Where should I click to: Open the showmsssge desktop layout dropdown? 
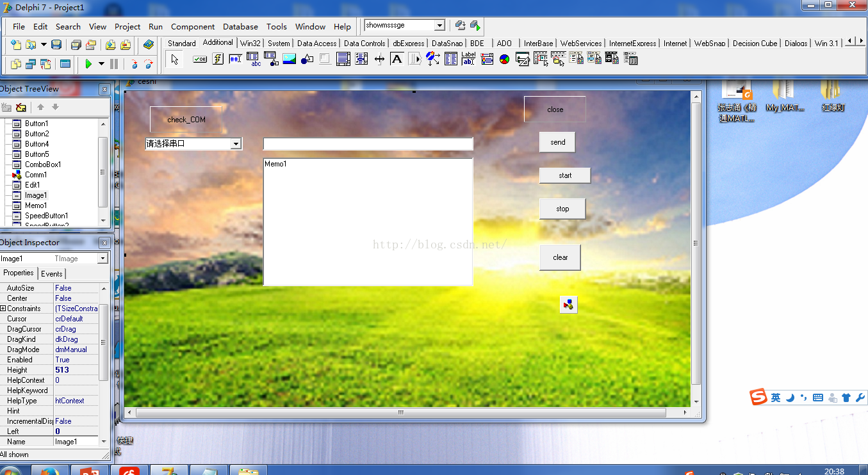click(x=439, y=26)
